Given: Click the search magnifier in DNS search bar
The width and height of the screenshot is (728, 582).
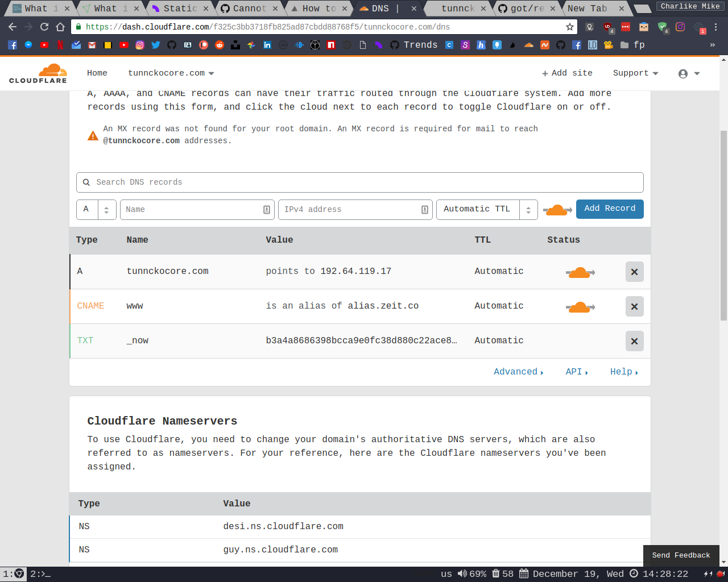Looking at the screenshot, I should coord(86,182).
